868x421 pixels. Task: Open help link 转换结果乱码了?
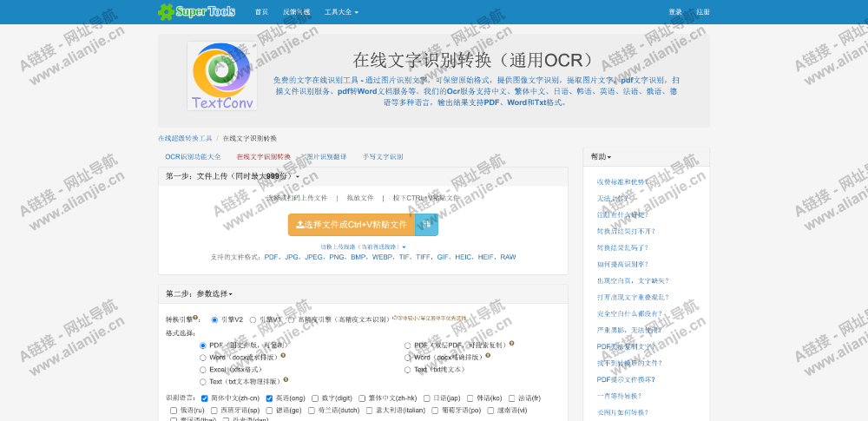coord(622,247)
